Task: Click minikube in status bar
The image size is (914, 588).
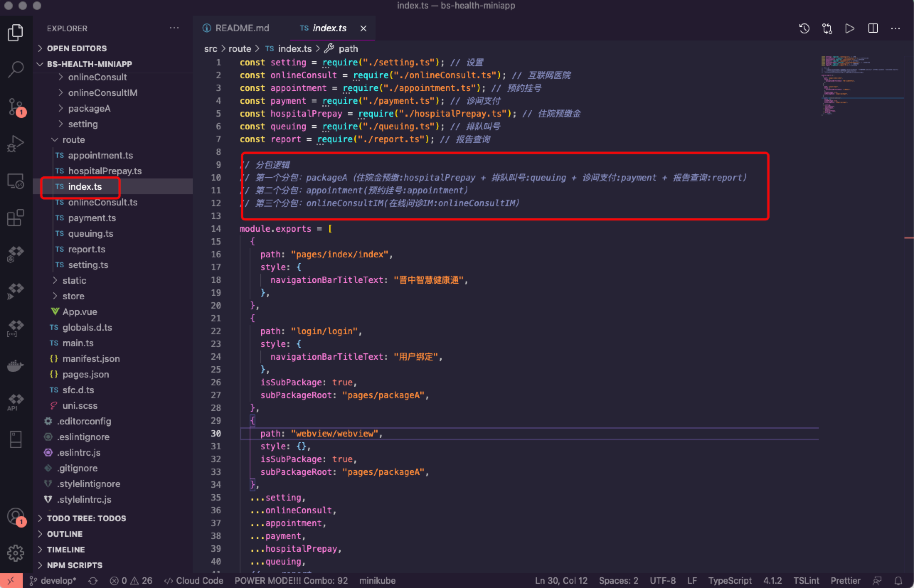Action: point(377,581)
